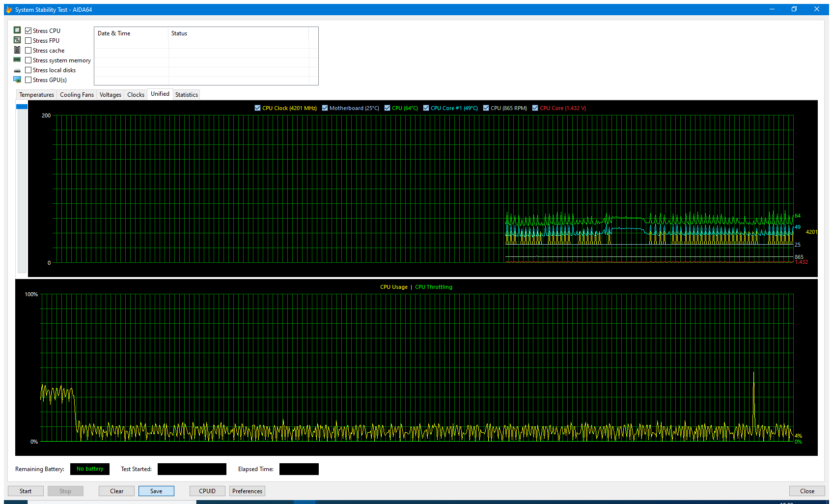The height and width of the screenshot is (504, 833).
Task: Toggle CPU Core #1 graph checkbox
Action: [x=426, y=108]
